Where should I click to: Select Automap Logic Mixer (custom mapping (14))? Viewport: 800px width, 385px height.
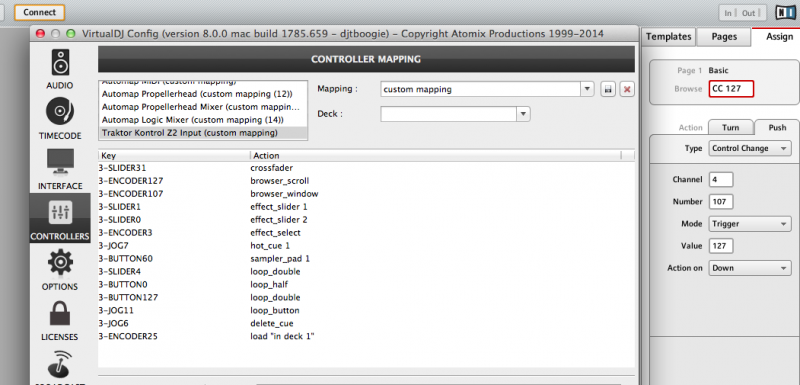click(x=203, y=120)
